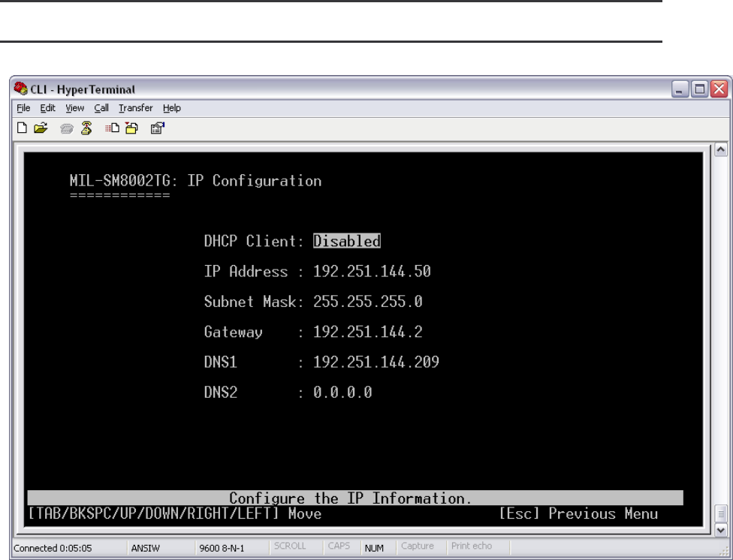Screen dimensions: 733x560
Task: Click the MIL-SM8002TG: IP Configuration heading
Action: tap(195, 181)
